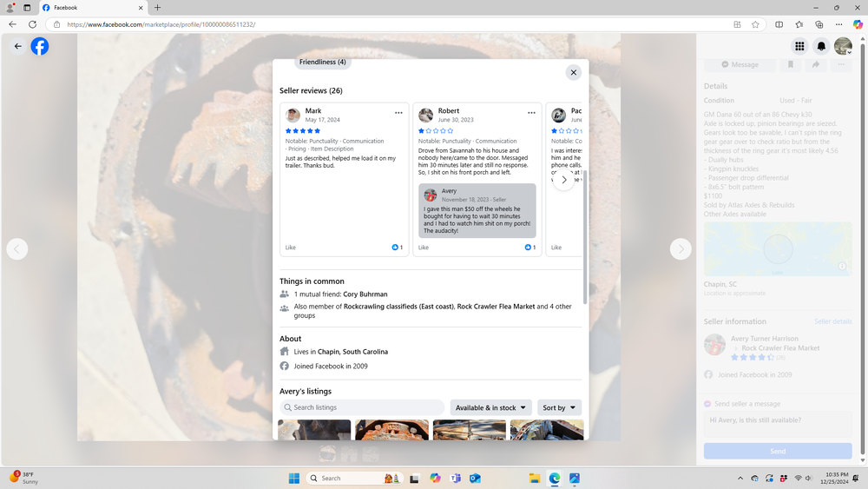The image size is (868, 489).
Task: Open Facebook account avatar menu
Action: [x=843, y=47]
